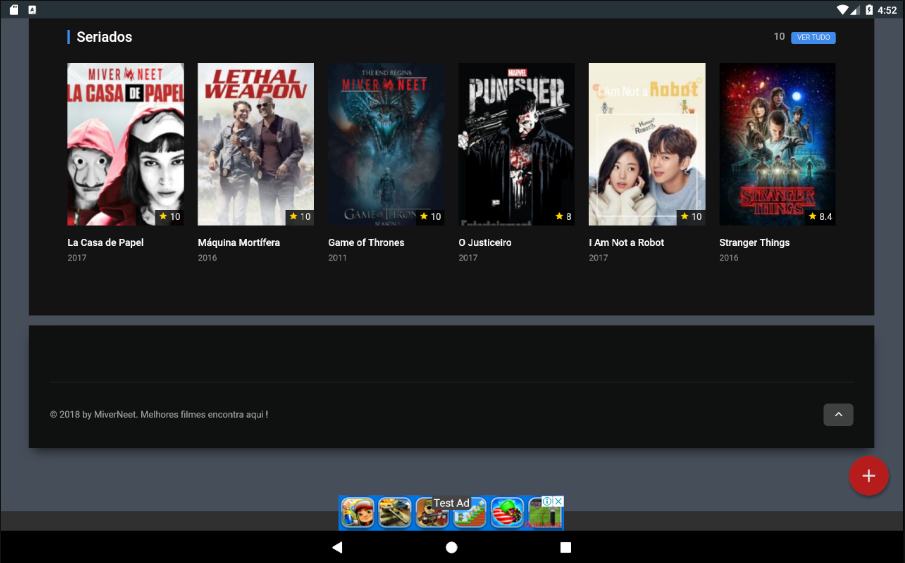Image resolution: width=905 pixels, height=563 pixels.
Task: Click the 8.4 rating star on Stranger Things
Action: point(813,217)
